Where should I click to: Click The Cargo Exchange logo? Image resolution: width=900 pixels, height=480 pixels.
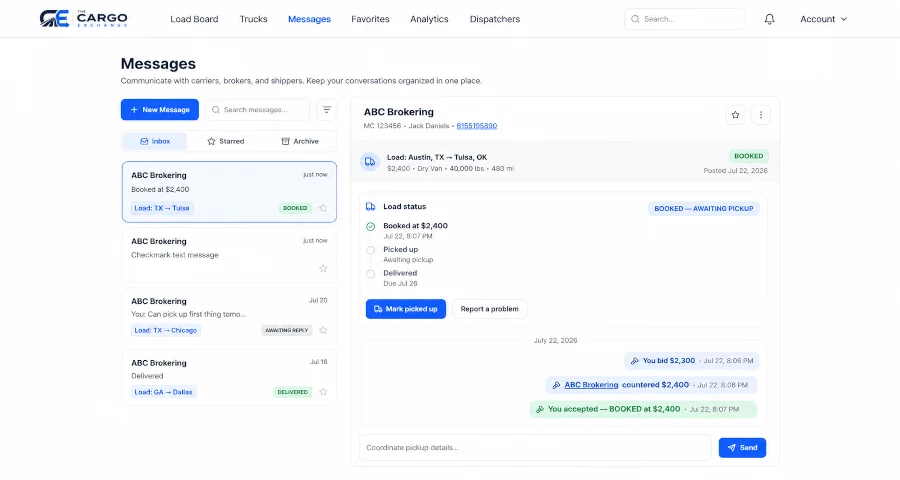[84, 18]
